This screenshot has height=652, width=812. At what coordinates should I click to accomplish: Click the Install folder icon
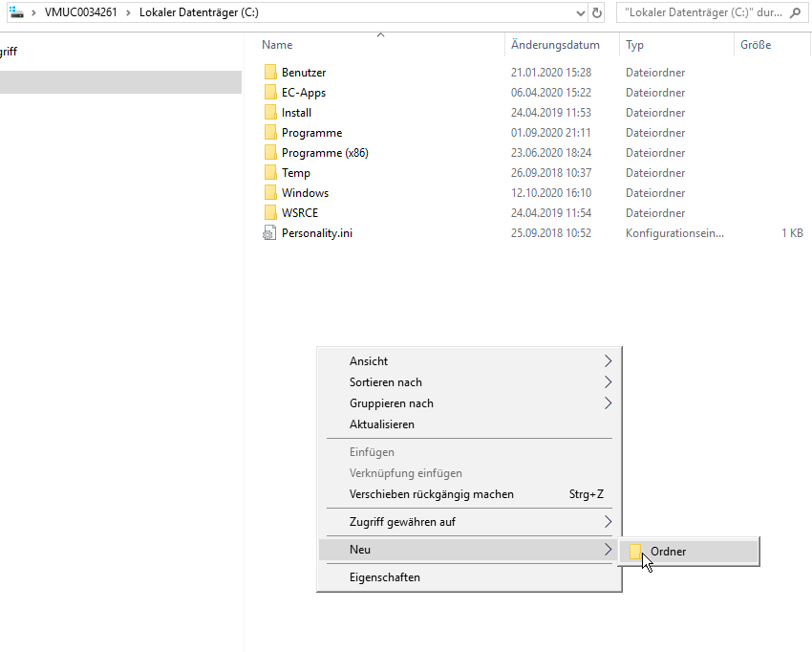[270, 113]
